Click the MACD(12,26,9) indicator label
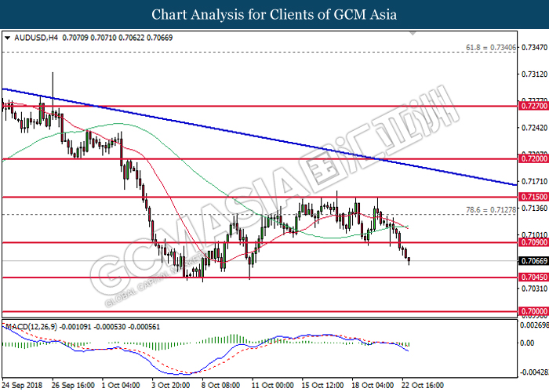The image size is (549, 392). 31,327
